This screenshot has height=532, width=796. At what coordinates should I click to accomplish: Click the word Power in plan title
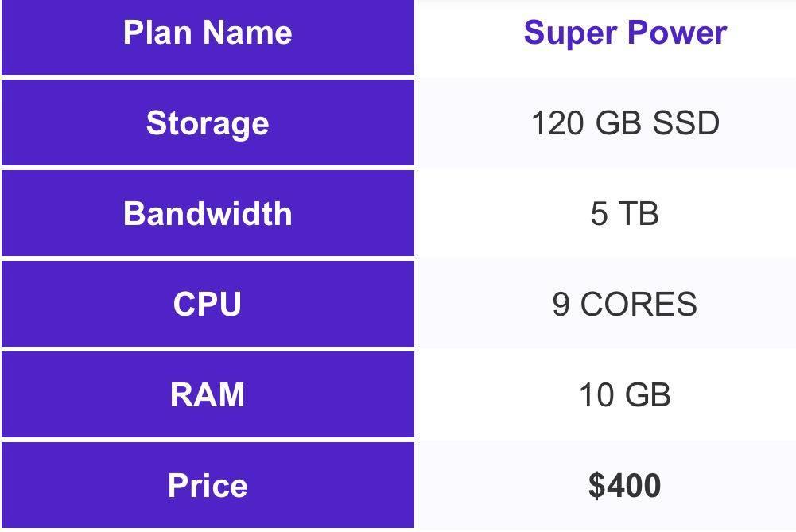pos(678,33)
